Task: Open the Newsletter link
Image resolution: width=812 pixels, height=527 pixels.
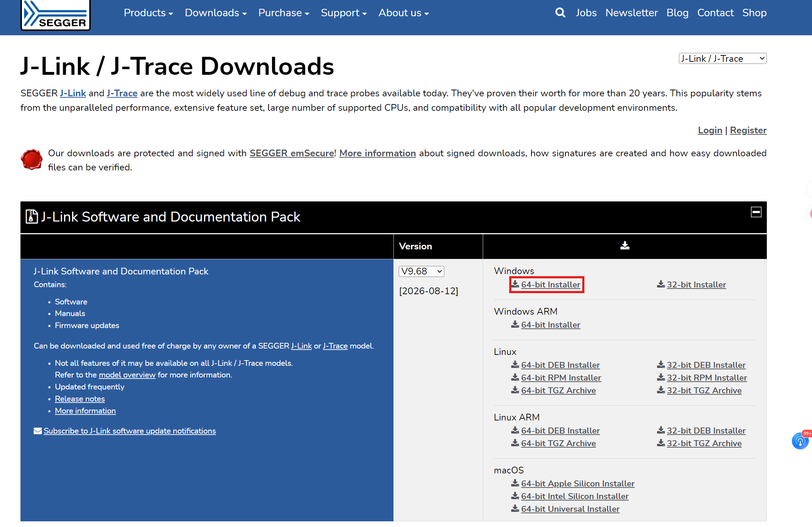Action: (632, 13)
